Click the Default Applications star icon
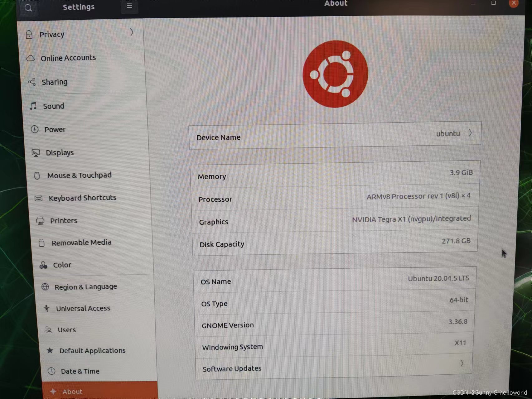This screenshot has width=532, height=399. (50, 350)
